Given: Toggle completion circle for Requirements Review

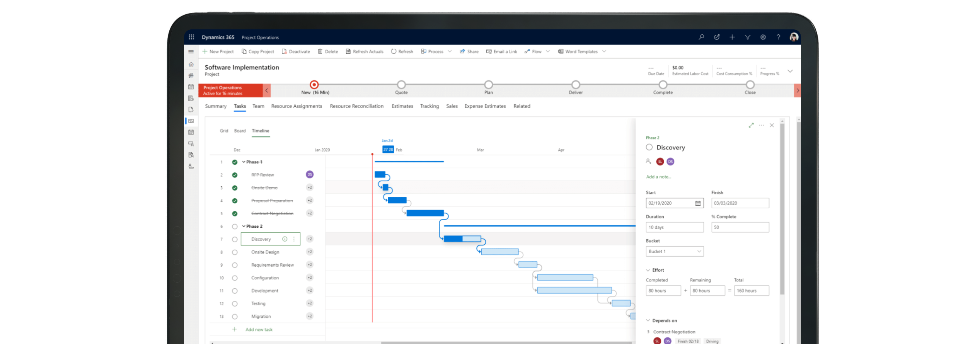Looking at the screenshot, I should (x=235, y=265).
